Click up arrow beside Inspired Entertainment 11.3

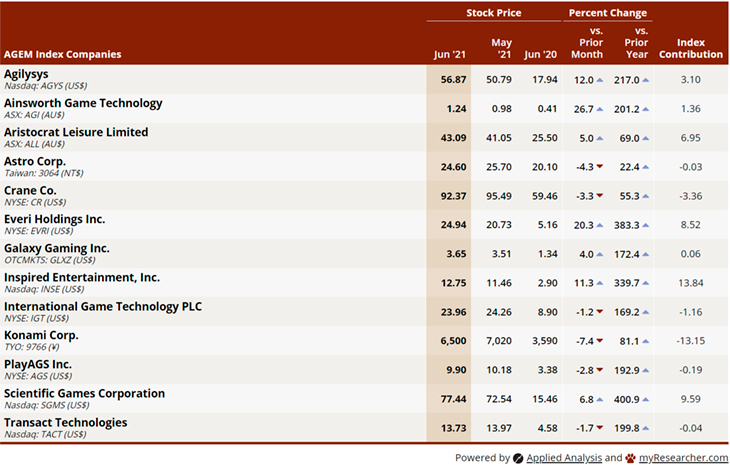tap(599, 283)
